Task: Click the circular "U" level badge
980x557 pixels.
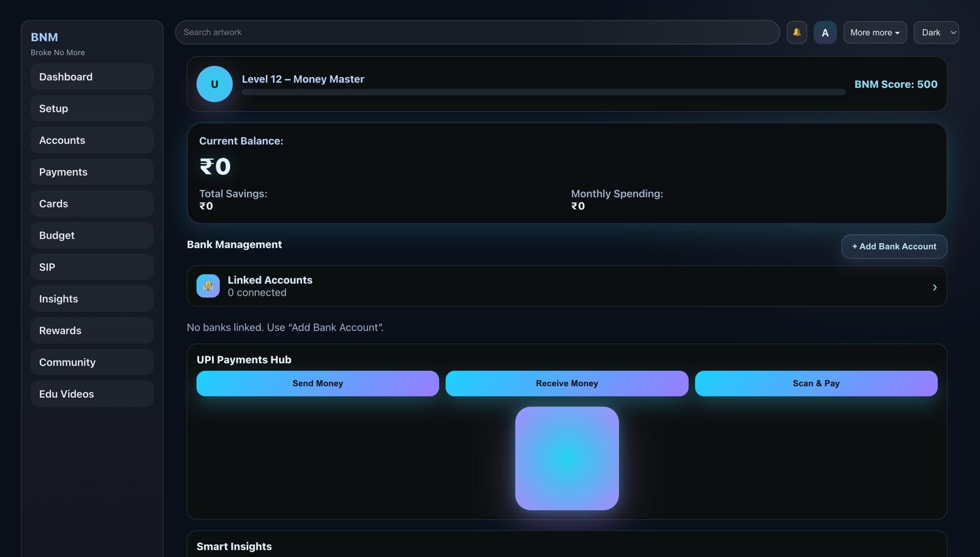Action: point(214,84)
